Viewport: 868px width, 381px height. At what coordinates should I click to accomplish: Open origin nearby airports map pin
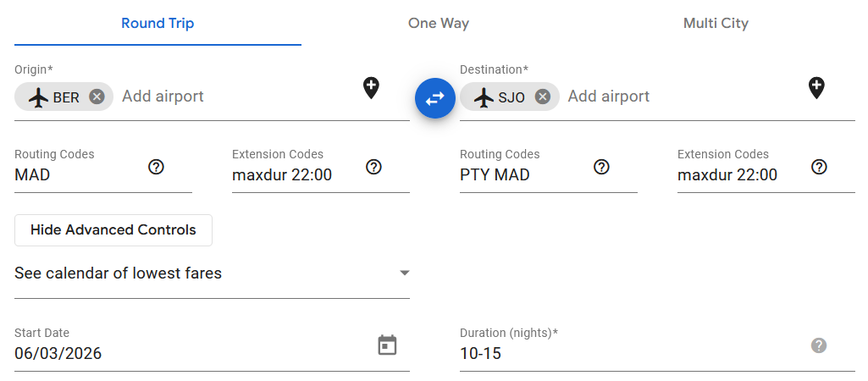pos(371,87)
